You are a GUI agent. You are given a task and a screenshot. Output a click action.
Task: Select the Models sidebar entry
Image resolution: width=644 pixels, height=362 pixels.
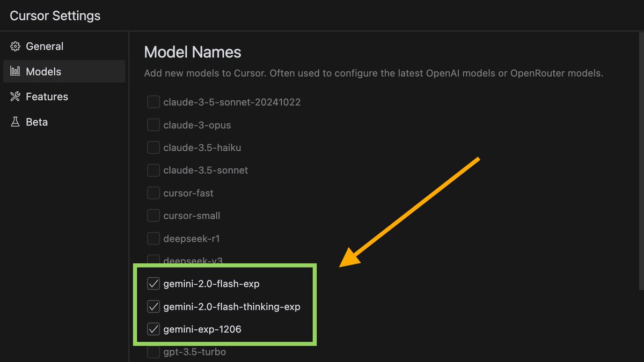point(43,71)
